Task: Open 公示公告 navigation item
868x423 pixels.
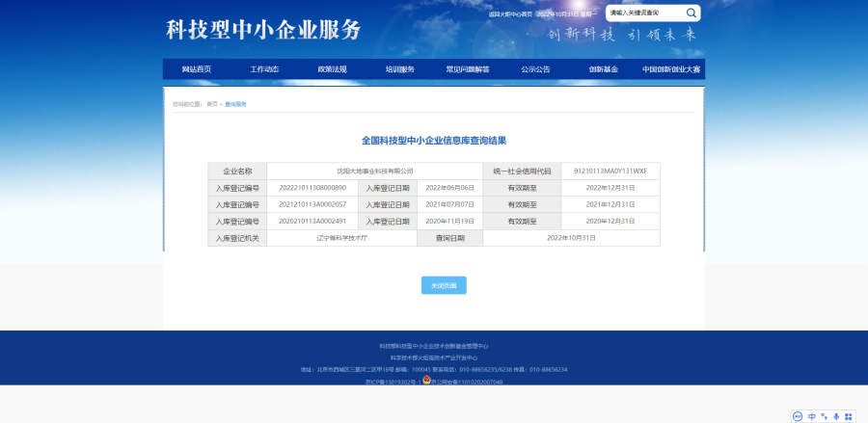Action: (535, 69)
